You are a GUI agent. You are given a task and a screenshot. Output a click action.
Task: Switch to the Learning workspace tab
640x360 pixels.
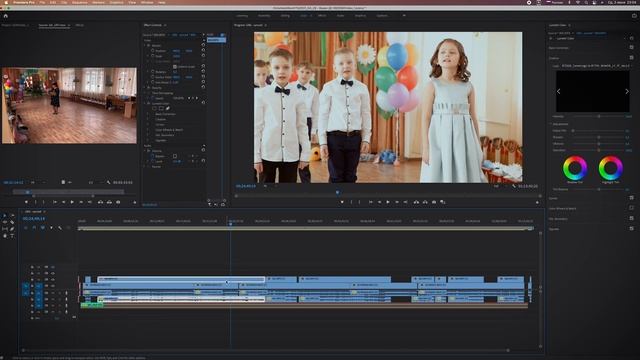[242, 16]
